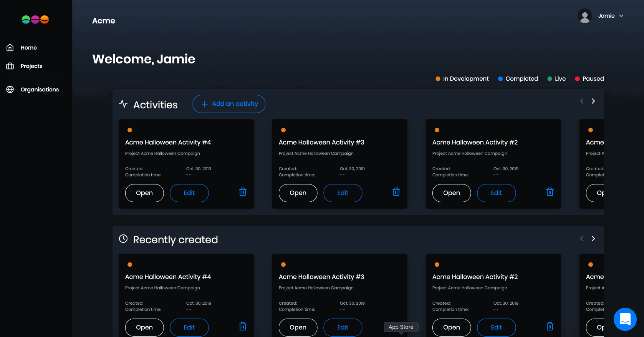The height and width of the screenshot is (337, 644).
Task: Expand the Jamie account dropdown chevron
Action: click(x=621, y=16)
